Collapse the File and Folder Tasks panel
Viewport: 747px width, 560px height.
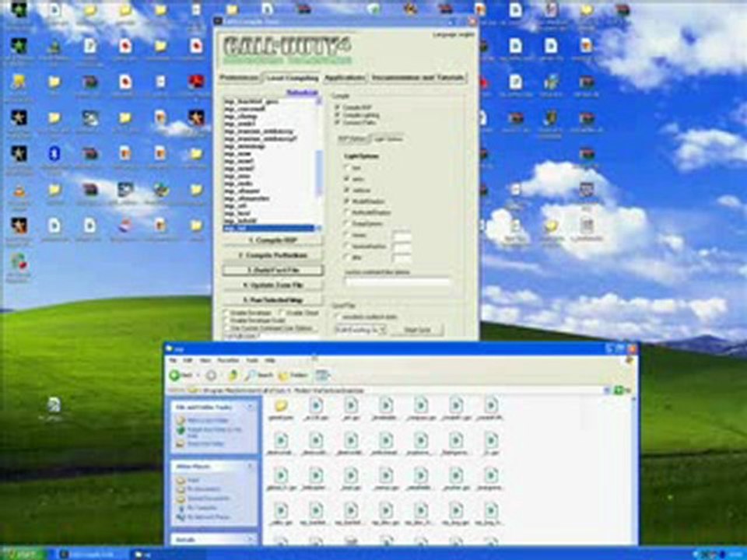click(x=250, y=407)
